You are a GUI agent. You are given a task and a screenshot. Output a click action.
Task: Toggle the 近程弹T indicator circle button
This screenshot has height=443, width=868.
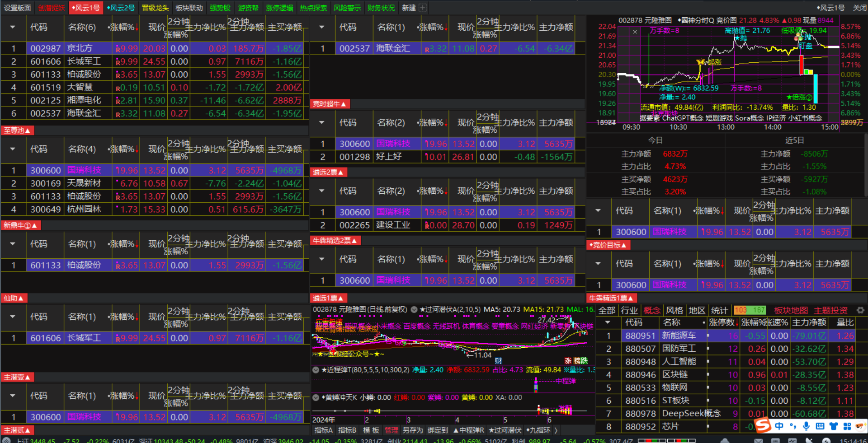pyautogui.click(x=316, y=370)
